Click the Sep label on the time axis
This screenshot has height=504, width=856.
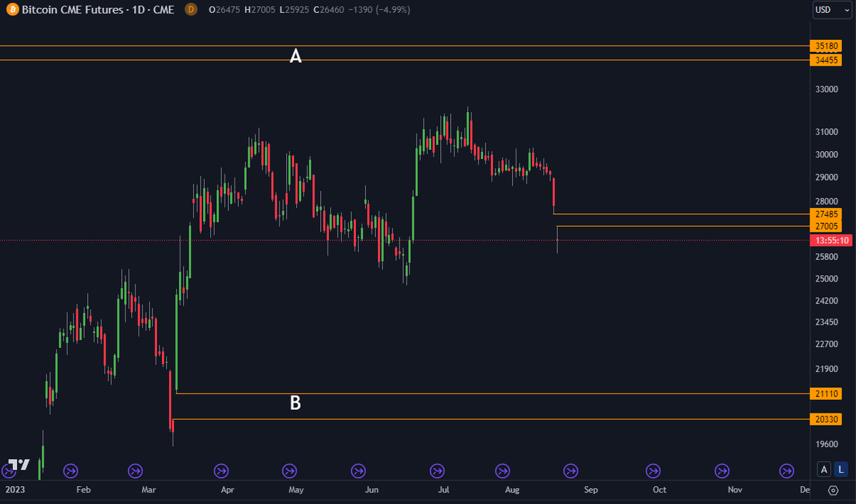[591, 490]
